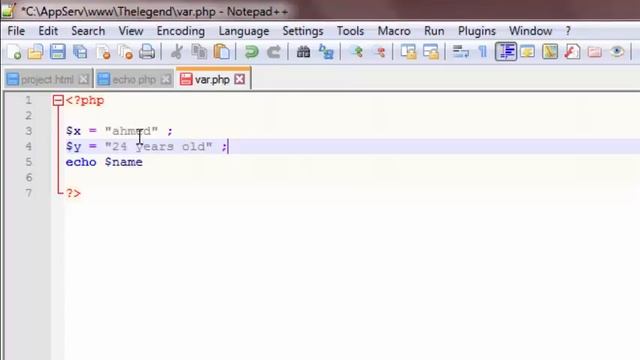Click the echo keyword
Screen dimensions: 640x360
tap(81, 162)
